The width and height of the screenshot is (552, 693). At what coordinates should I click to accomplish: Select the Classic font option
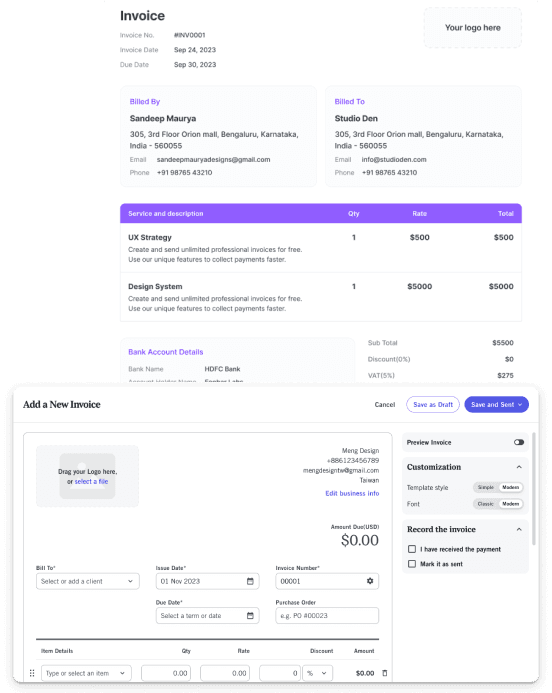[486, 504]
